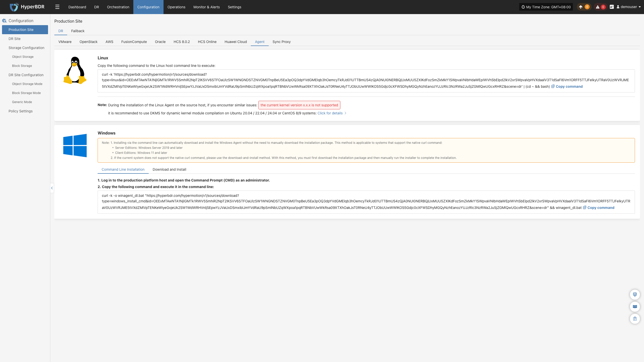
Task: Open the demouser account dropdown
Action: pos(628,7)
